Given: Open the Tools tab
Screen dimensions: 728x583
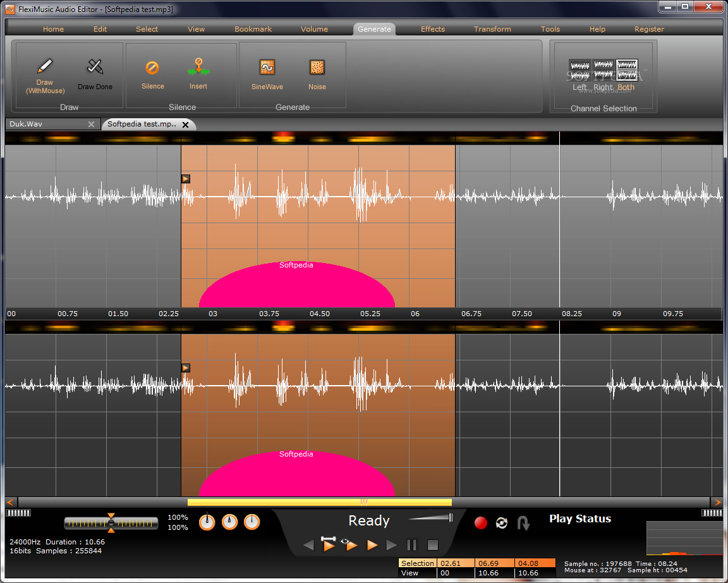Looking at the screenshot, I should click(550, 29).
